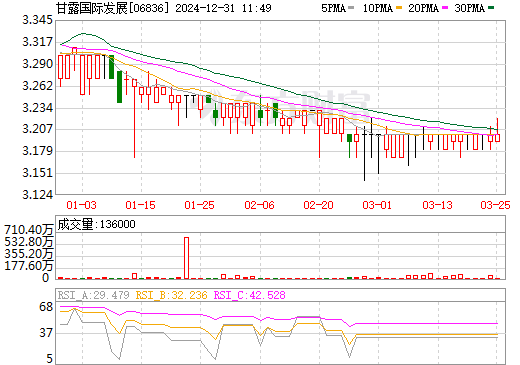Select the 02-20 date label
The width and height of the screenshot is (520, 365).
[x=318, y=205]
